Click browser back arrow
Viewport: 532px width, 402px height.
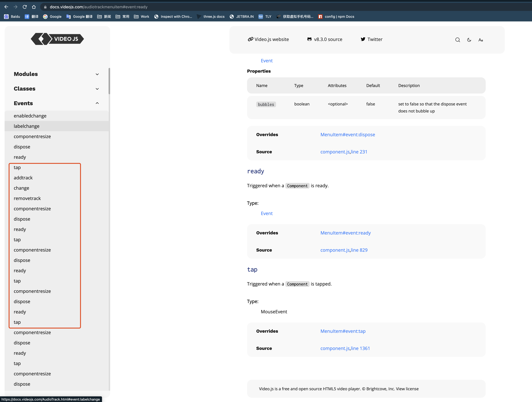pos(6,7)
